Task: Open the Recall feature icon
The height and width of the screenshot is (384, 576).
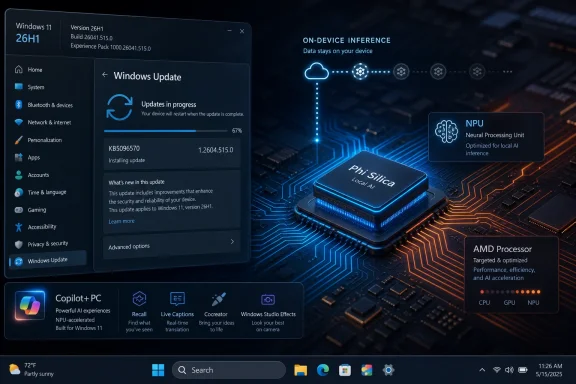Action: click(139, 299)
